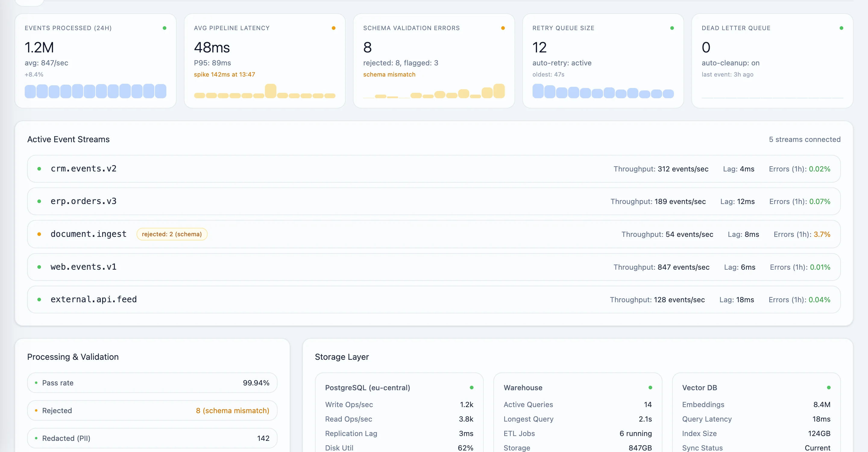Toggle the crm.events.v2 stream status dot

pos(39,169)
